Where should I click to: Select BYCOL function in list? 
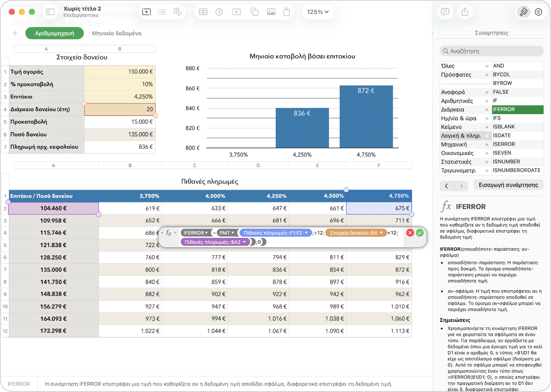(x=518, y=74)
